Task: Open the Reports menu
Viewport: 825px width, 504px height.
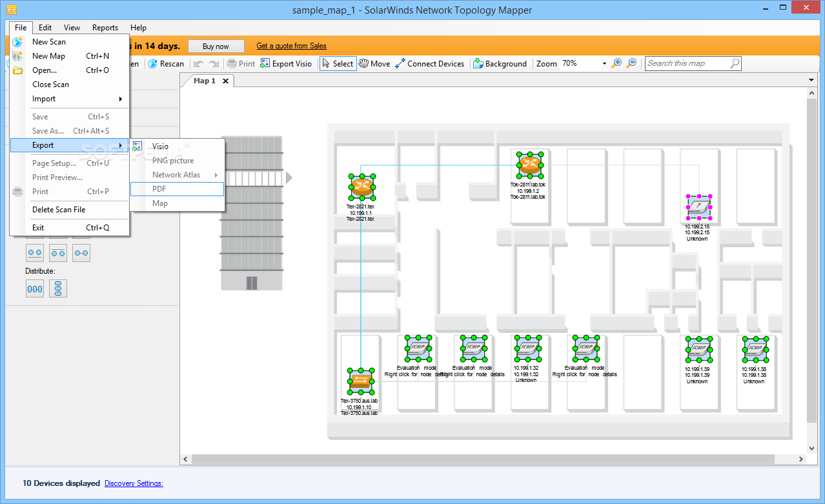Action: click(x=105, y=28)
